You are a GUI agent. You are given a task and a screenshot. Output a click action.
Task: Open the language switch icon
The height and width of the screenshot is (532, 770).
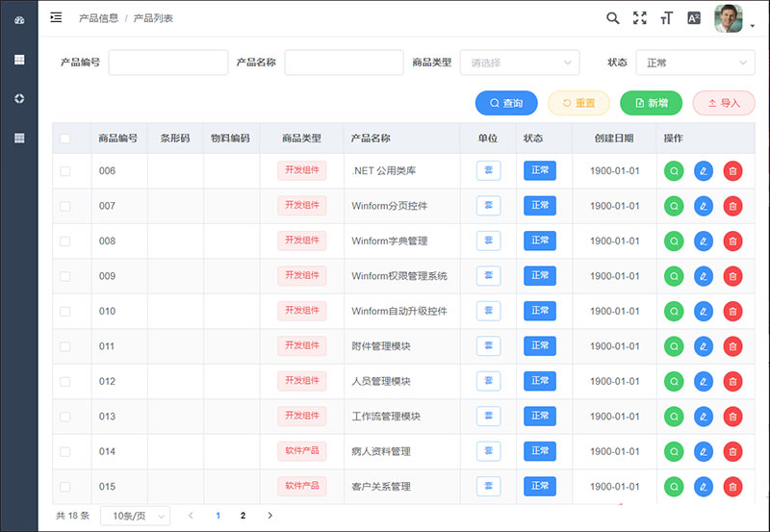[x=693, y=18]
